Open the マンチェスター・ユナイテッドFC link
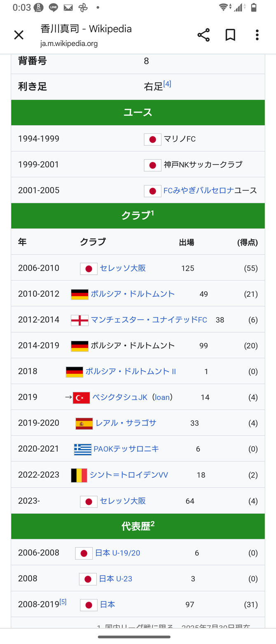 coord(149,320)
